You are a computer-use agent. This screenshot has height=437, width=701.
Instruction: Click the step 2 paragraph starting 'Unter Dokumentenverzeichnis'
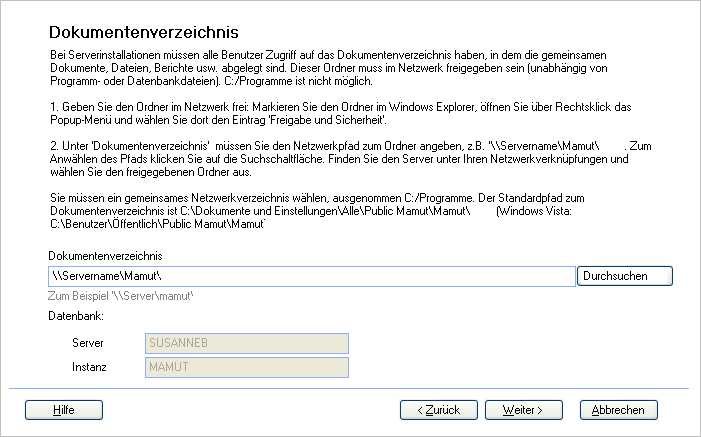coord(350,159)
